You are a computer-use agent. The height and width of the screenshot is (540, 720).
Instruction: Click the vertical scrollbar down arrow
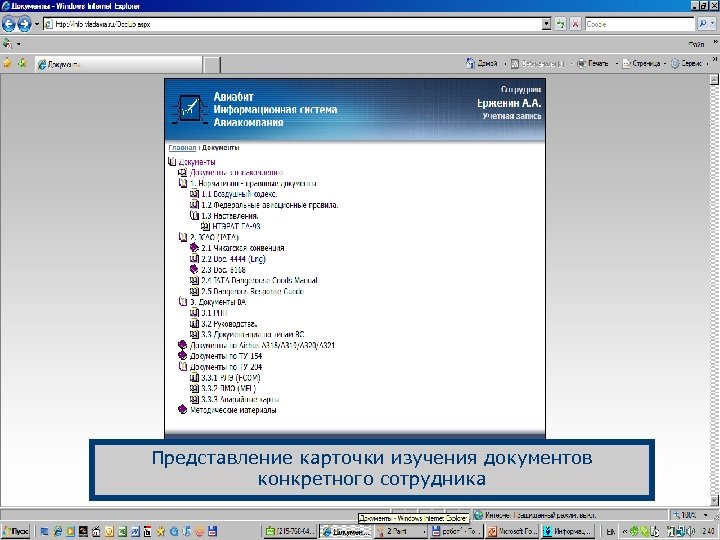714,500
